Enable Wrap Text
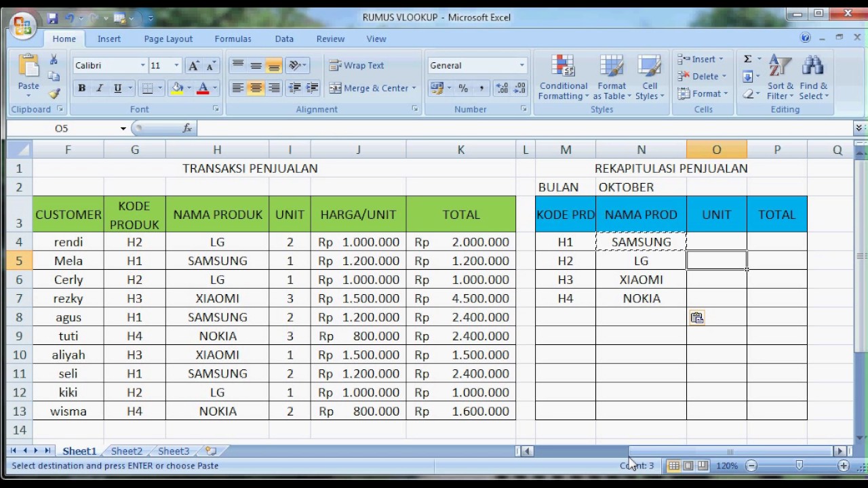868x488 pixels. tap(357, 66)
